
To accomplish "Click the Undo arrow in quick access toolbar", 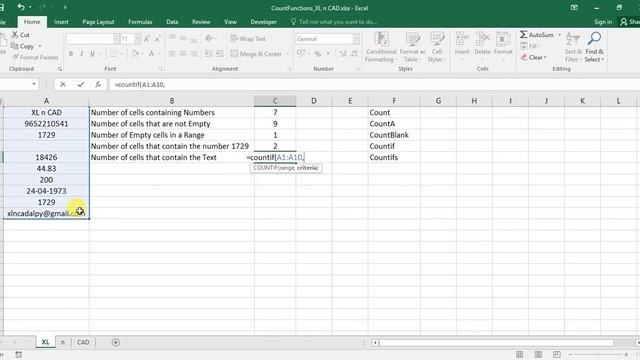I will pyautogui.click(x=21, y=7).
